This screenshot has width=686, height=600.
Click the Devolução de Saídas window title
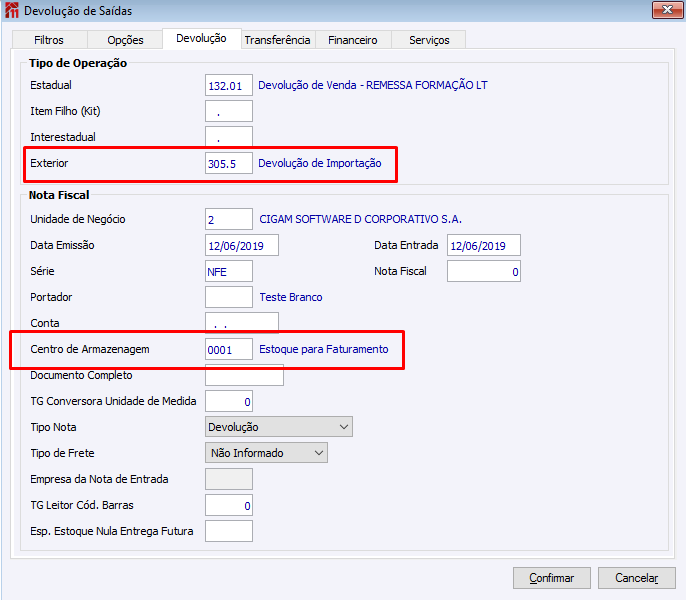tap(78, 11)
